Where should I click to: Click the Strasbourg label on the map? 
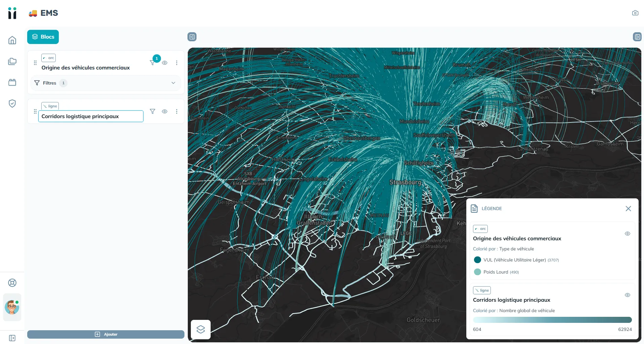coord(405,182)
